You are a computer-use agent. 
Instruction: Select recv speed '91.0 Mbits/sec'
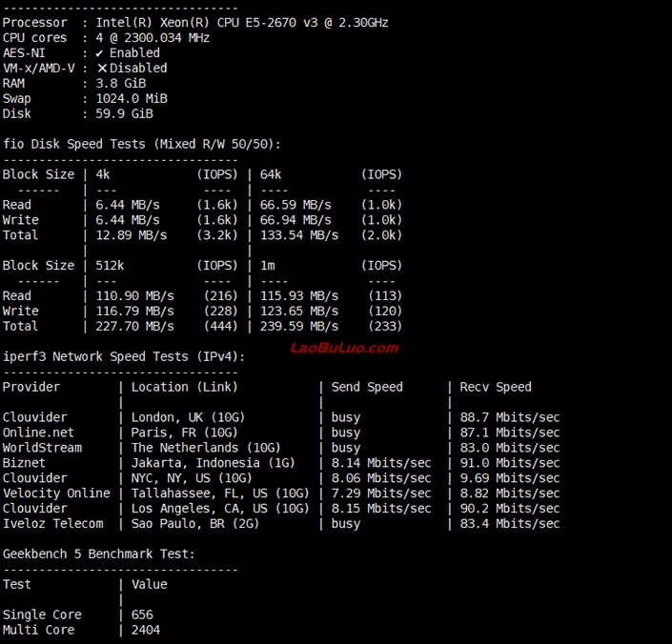(510, 463)
